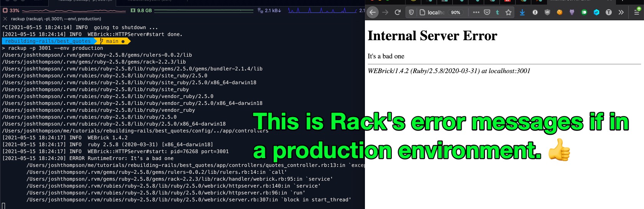This screenshot has height=209, width=644.
Task: Click httpserver.rb:140 'service' trace line
Action: 173,186
